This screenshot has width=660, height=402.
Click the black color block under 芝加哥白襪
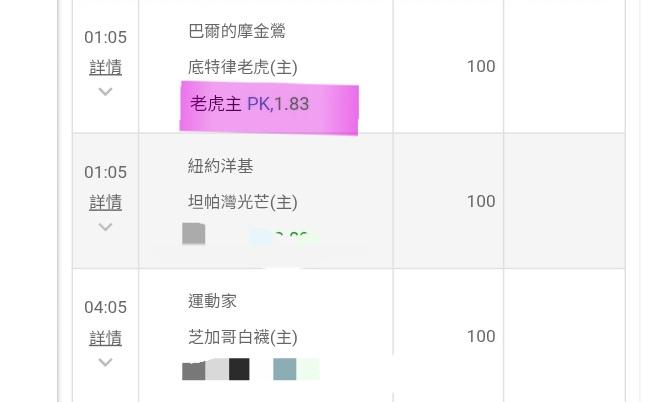239,369
